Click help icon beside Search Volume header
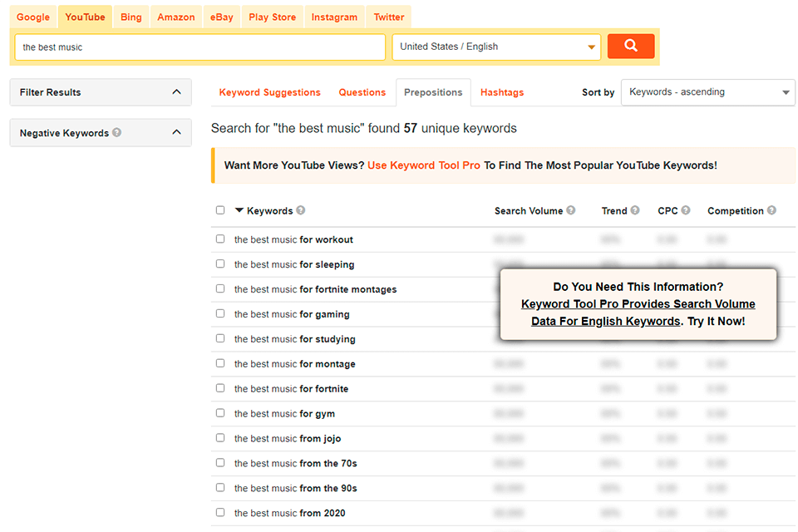The height and width of the screenshot is (532, 798). (571, 210)
